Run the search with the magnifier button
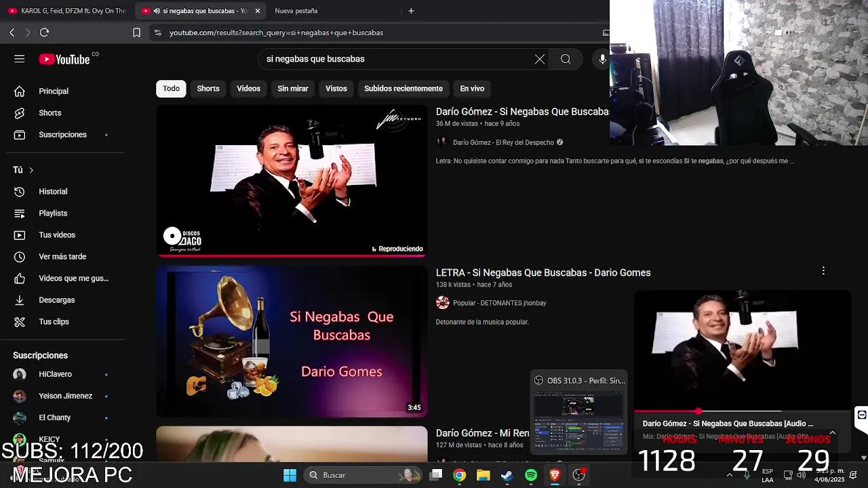The image size is (868, 488). (x=566, y=59)
